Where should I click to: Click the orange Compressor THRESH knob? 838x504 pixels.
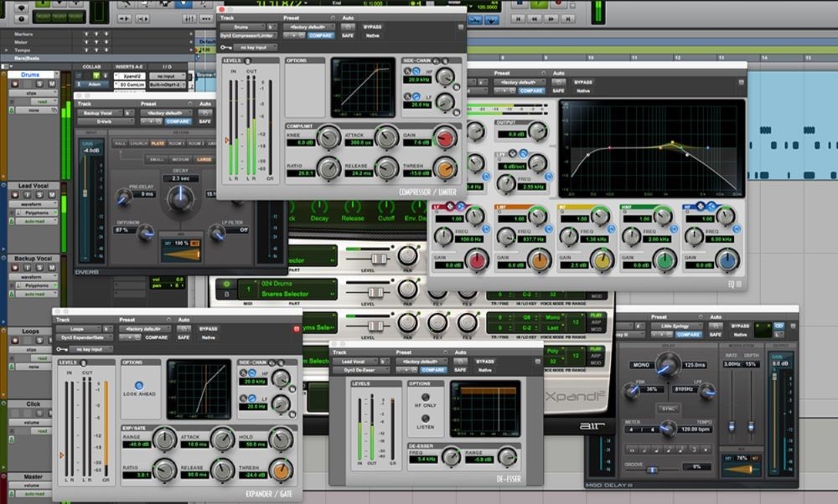click(445, 168)
